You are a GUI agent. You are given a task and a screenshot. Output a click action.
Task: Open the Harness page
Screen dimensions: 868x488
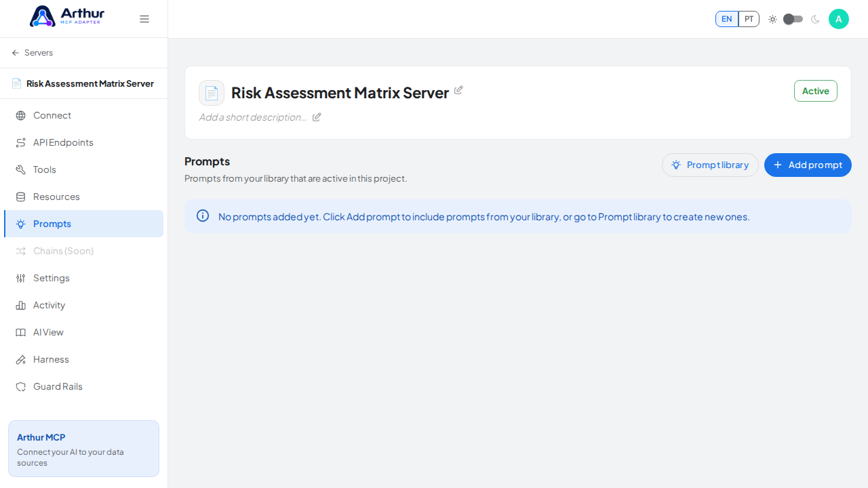(x=83, y=359)
